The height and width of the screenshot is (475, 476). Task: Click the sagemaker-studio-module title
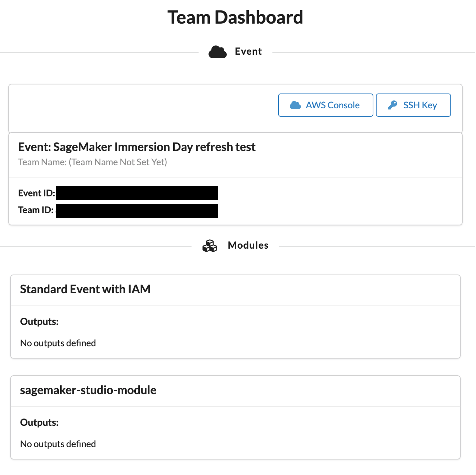[88, 390]
